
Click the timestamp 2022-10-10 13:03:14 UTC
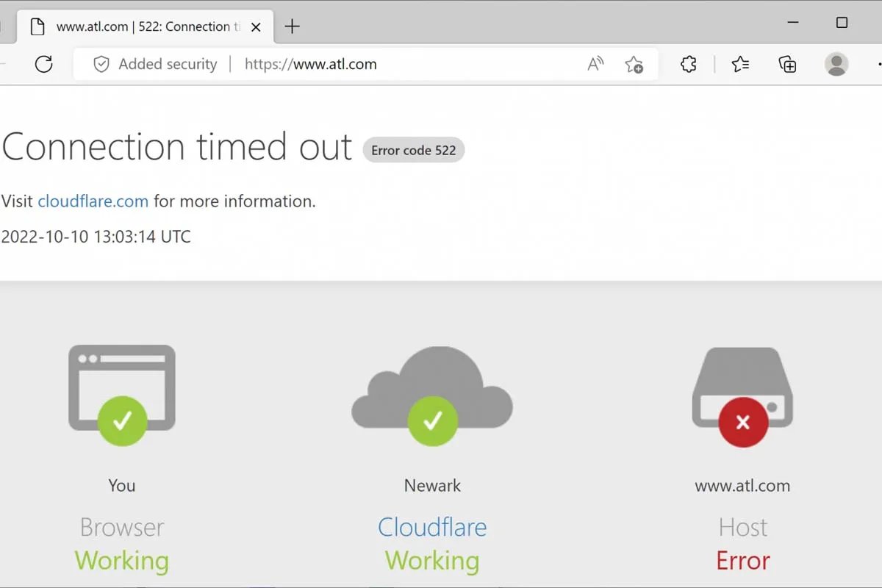coord(96,237)
